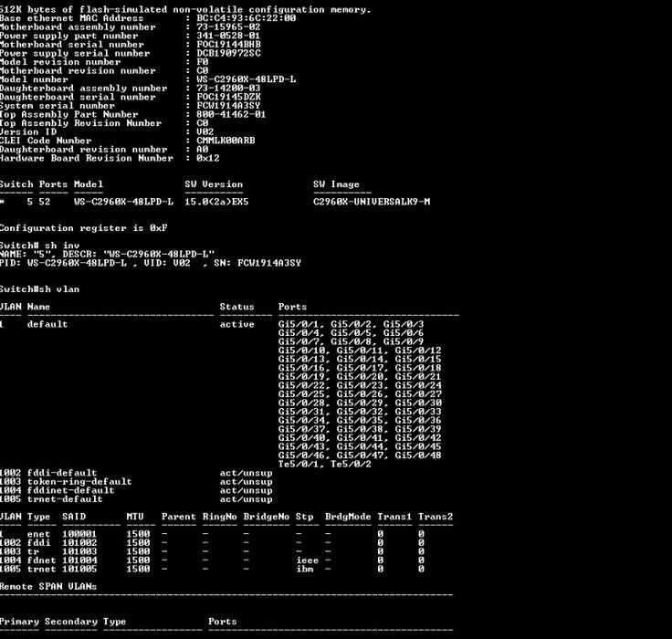Select the 'Primary Secondary Type' header
Screen dimensions: 672x639
click(x=63, y=622)
